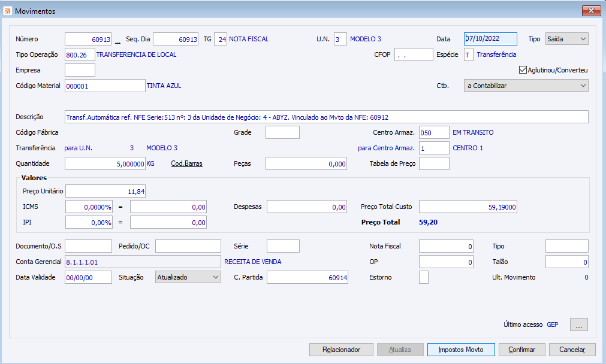This screenshot has width=606, height=364.
Task: Click the ICMS percentage field
Action: 89,207
